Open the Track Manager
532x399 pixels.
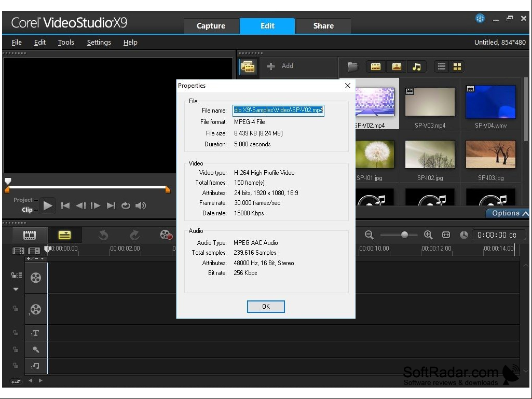coord(34,251)
